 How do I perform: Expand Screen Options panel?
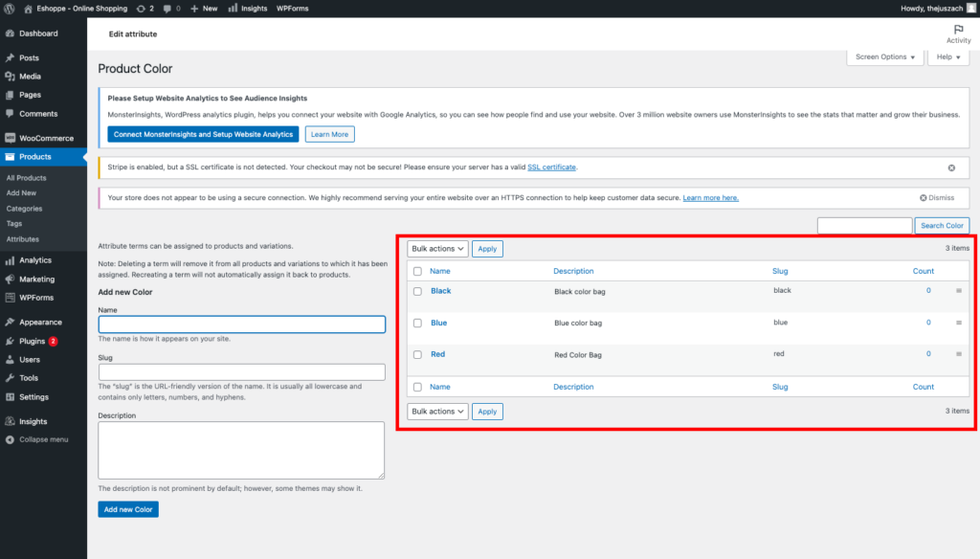885,56
